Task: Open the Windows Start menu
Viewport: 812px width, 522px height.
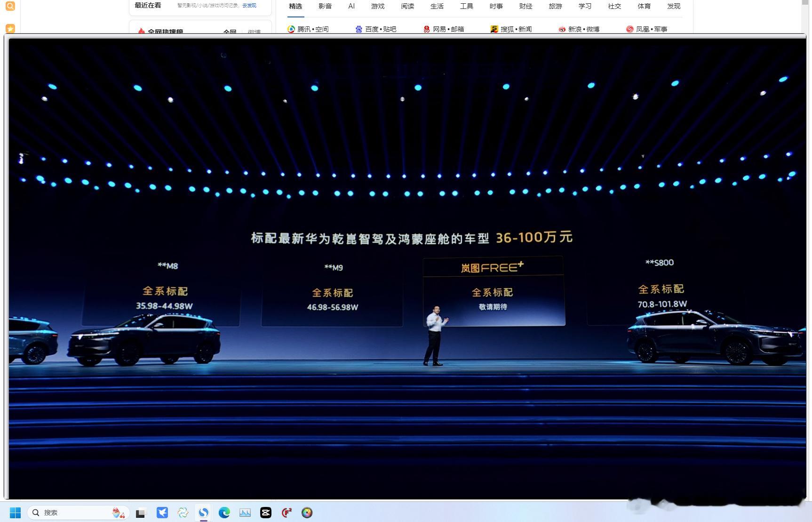Action: pos(15,513)
